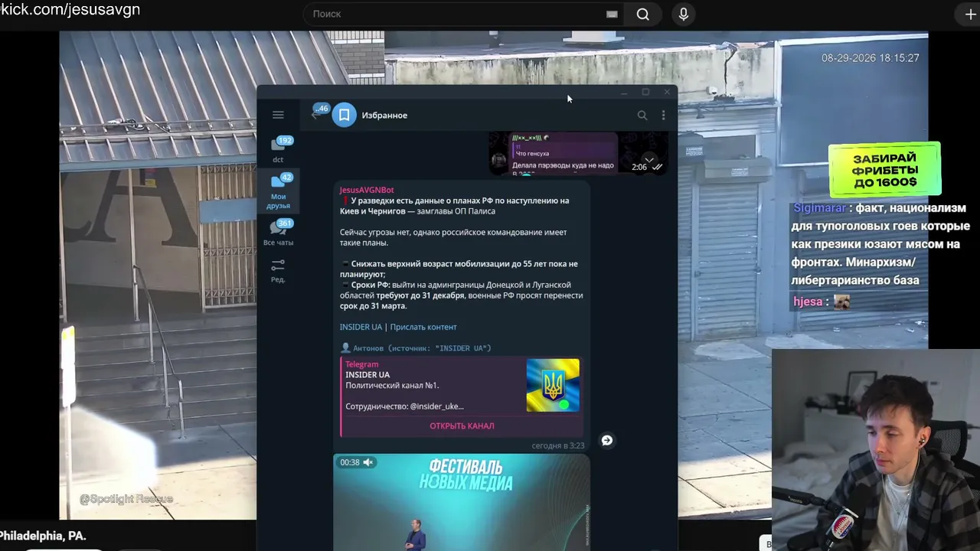Click the sender avatar beside the top message
The image size is (980, 551).
pyautogui.click(x=499, y=161)
